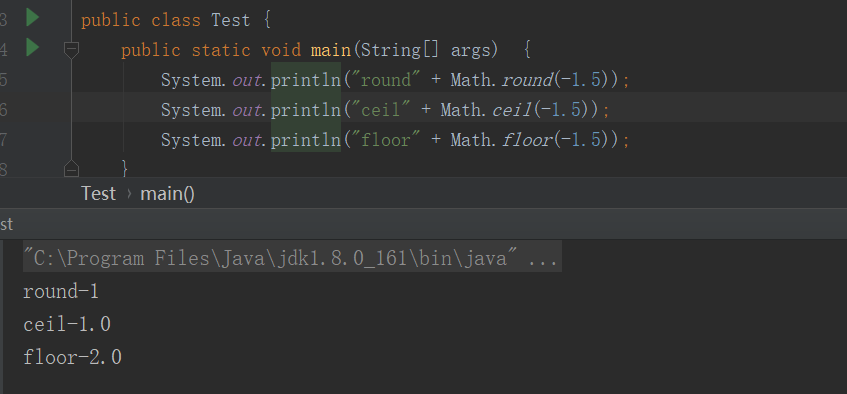The image size is (847, 394).
Task: Click the closing fold marker of main
Action: click(71, 169)
